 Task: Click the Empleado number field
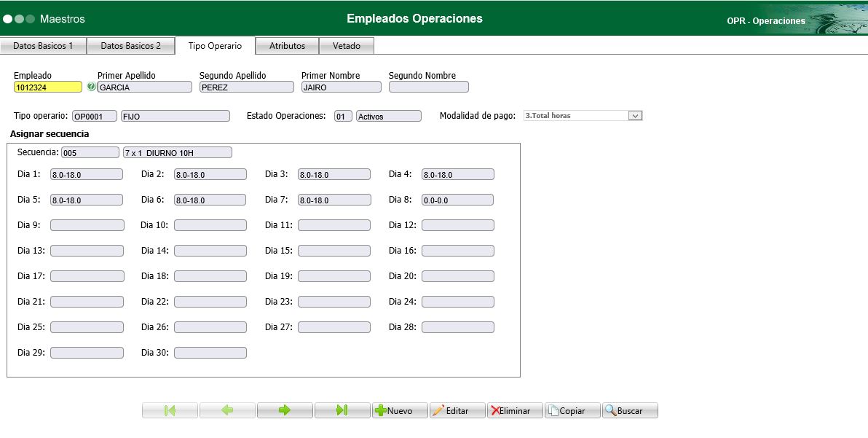(48, 87)
